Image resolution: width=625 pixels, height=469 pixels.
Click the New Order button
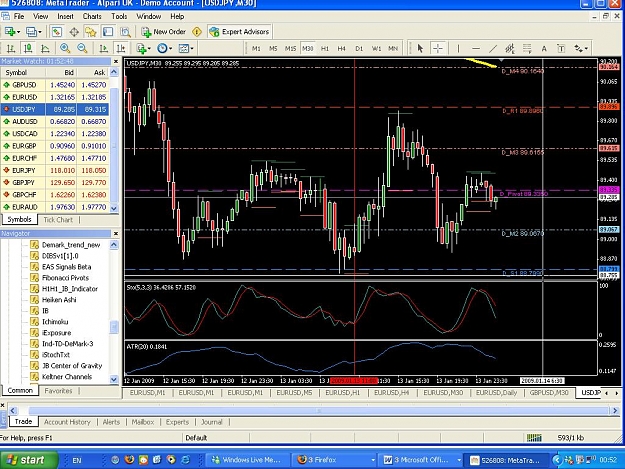pyautogui.click(x=163, y=32)
